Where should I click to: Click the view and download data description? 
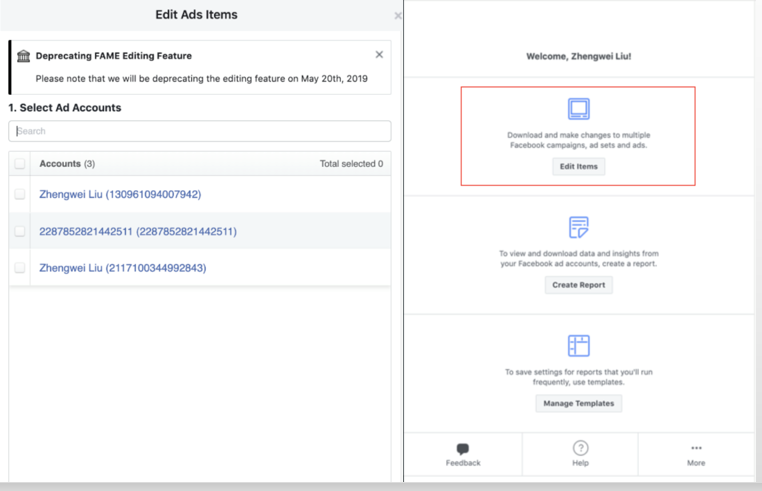pyautogui.click(x=578, y=259)
